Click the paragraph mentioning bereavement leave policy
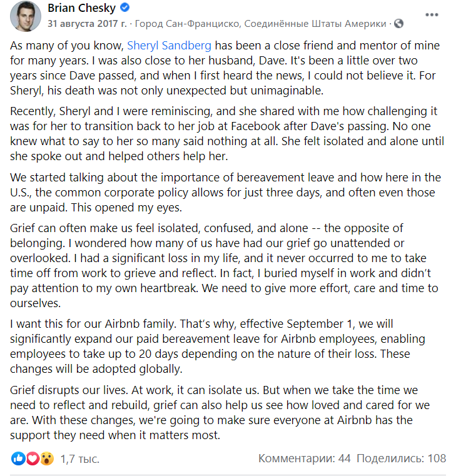This screenshot has height=476, width=451. pos(225,193)
